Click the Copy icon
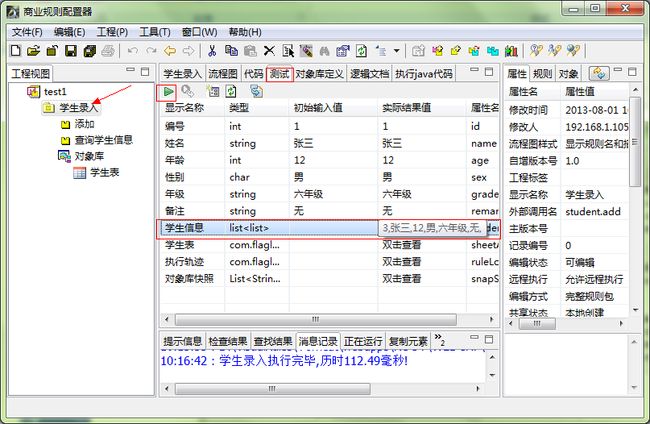Screen dimensions: 650x424 pyautogui.click(x=231, y=51)
